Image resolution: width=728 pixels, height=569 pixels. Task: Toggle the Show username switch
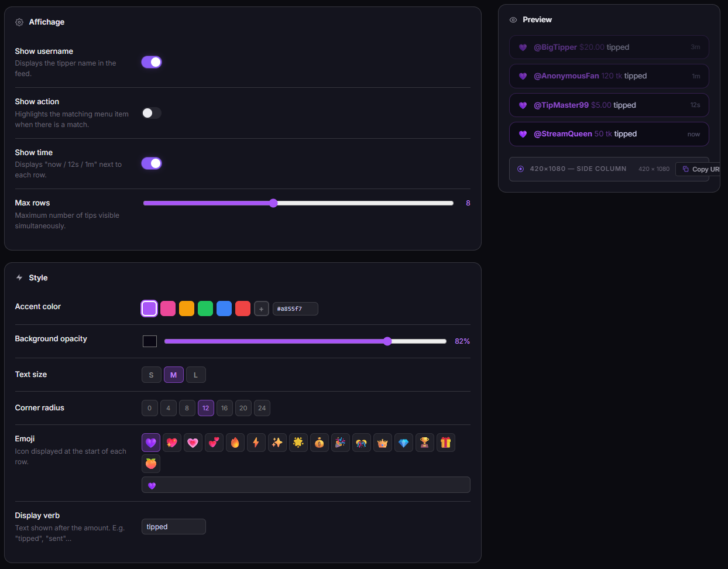coord(152,62)
